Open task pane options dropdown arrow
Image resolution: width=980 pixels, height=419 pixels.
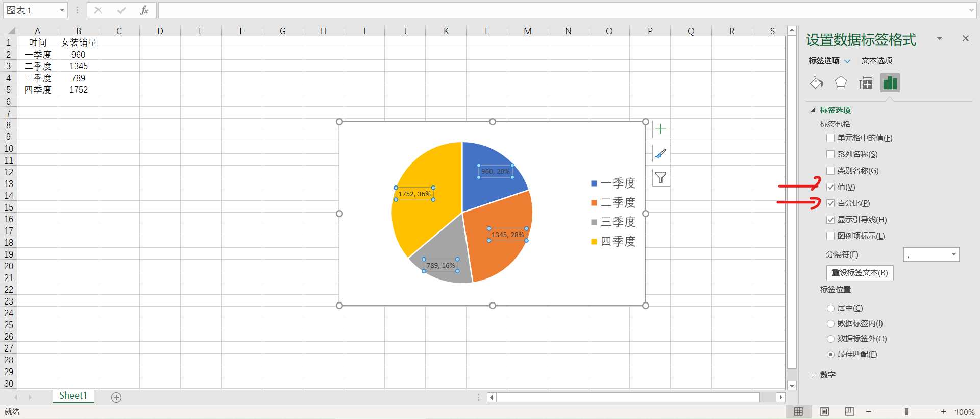tap(939, 38)
